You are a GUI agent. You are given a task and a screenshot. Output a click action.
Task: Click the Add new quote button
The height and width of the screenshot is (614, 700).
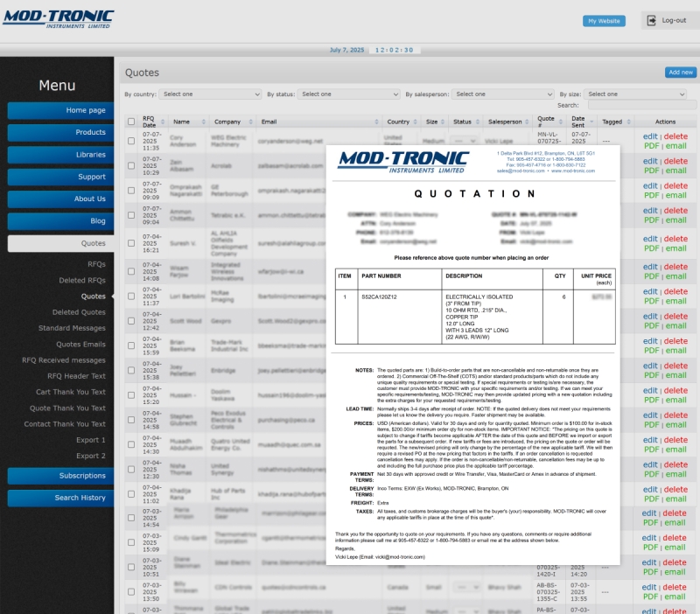[x=681, y=73]
